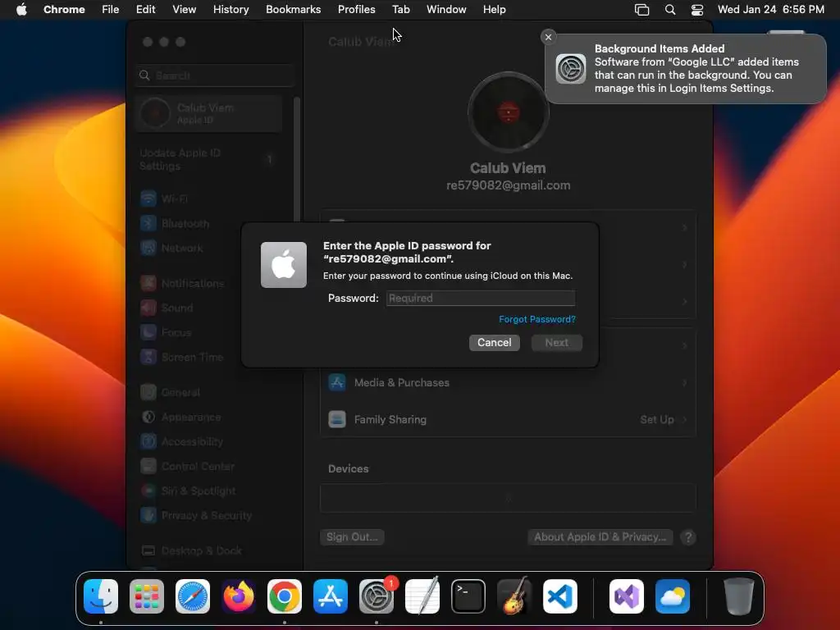
Task: Open the Help menu
Action: [x=494, y=9]
